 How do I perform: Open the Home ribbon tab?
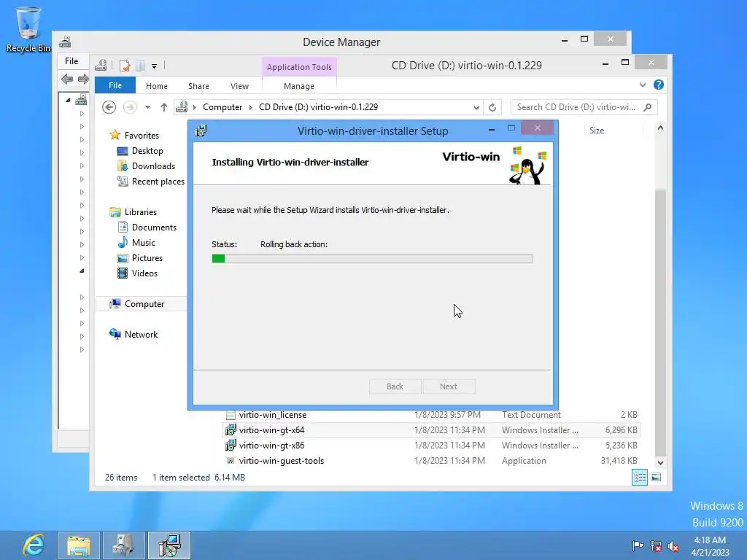tap(157, 86)
